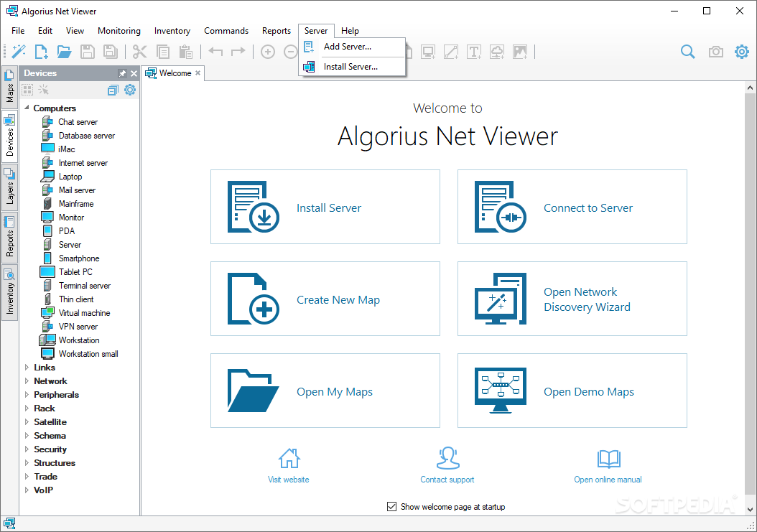Viewport: 757px width, 532px height.
Task: Click the New map toolbar icon
Action: (x=42, y=51)
